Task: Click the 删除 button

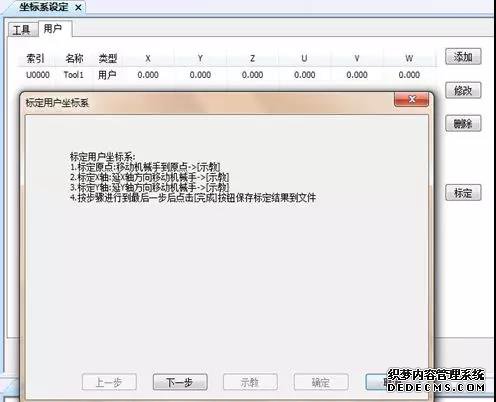Action: 463,123
